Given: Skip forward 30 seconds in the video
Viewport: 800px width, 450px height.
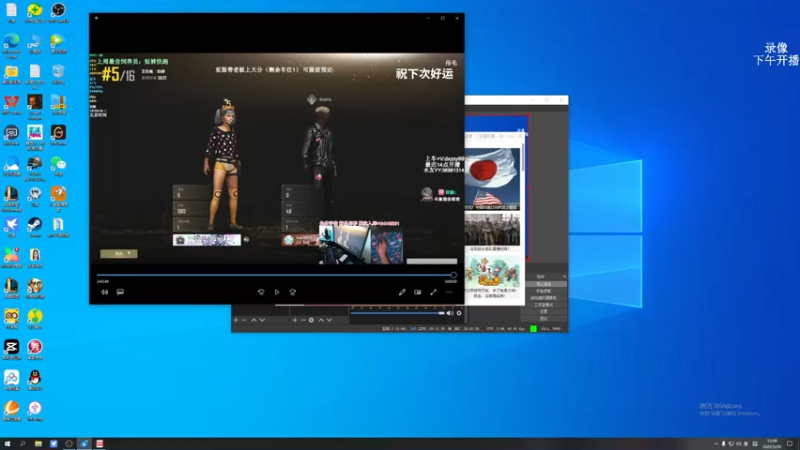Looking at the screenshot, I should tap(293, 292).
